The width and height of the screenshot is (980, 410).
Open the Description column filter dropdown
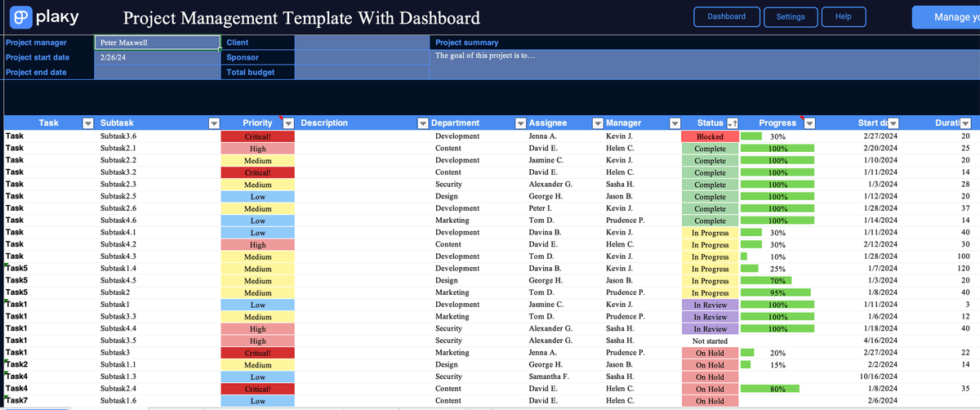[x=423, y=123]
